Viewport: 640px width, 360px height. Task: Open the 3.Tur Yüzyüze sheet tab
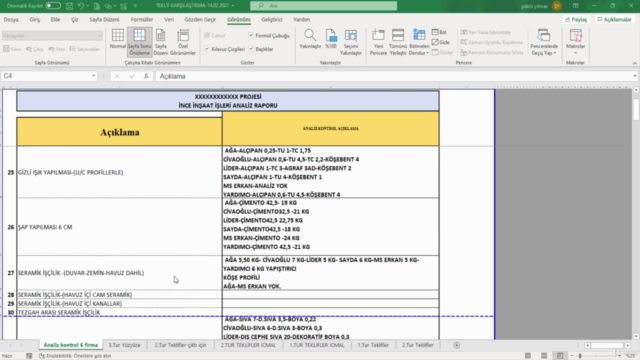pos(124,345)
